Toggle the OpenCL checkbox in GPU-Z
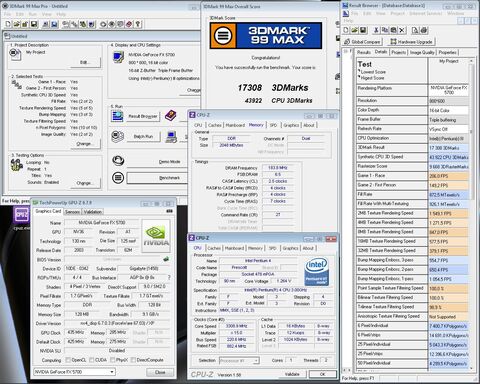This screenshot has height=384, width=480. coord(68,360)
